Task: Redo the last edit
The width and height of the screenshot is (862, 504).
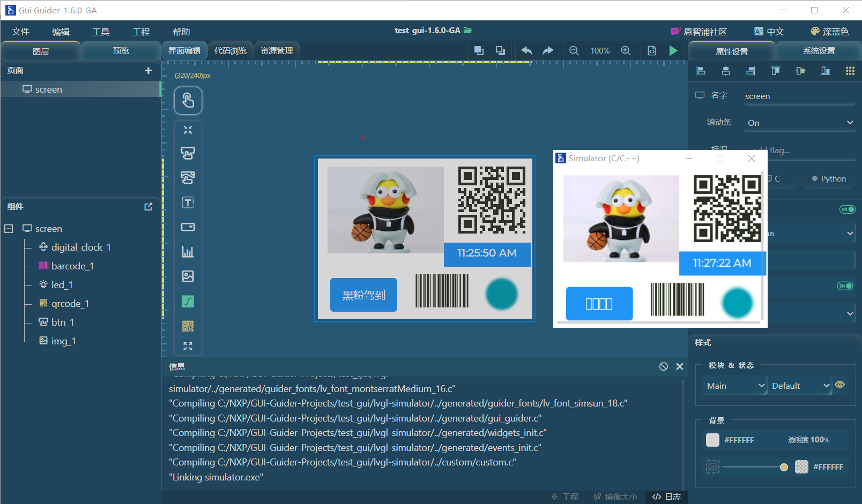Action: [x=548, y=50]
